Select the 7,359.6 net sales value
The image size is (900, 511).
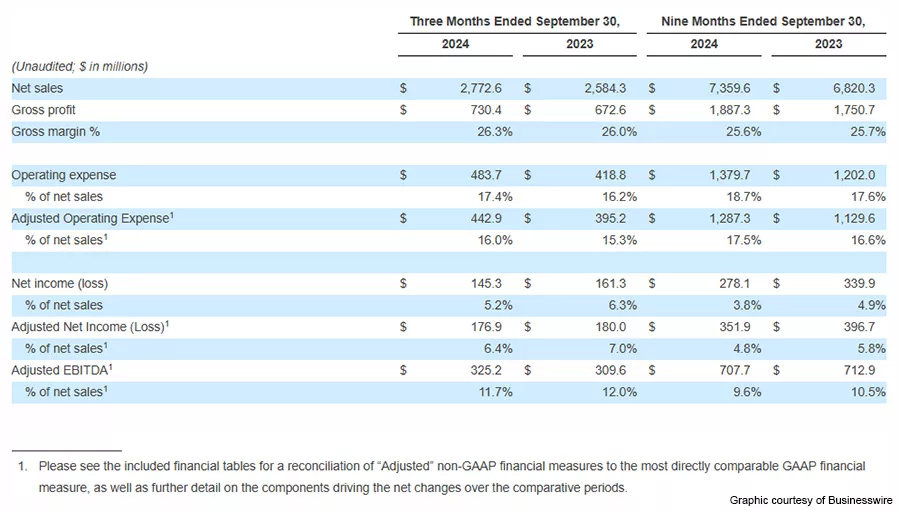(x=740, y=89)
